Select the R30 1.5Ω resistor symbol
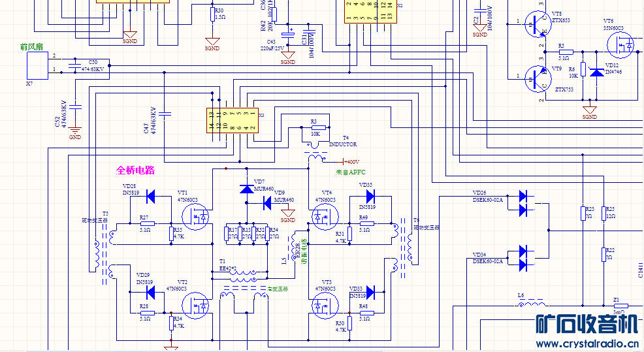 coord(212,14)
